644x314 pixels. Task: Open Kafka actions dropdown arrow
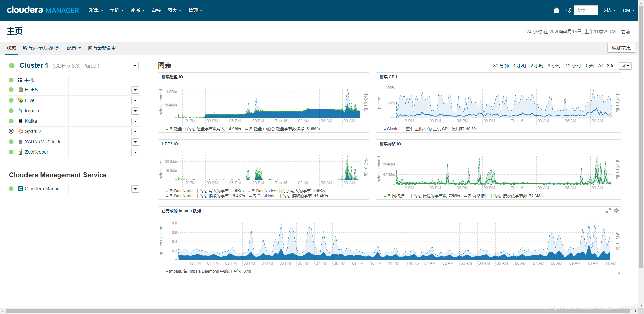pyautogui.click(x=135, y=121)
